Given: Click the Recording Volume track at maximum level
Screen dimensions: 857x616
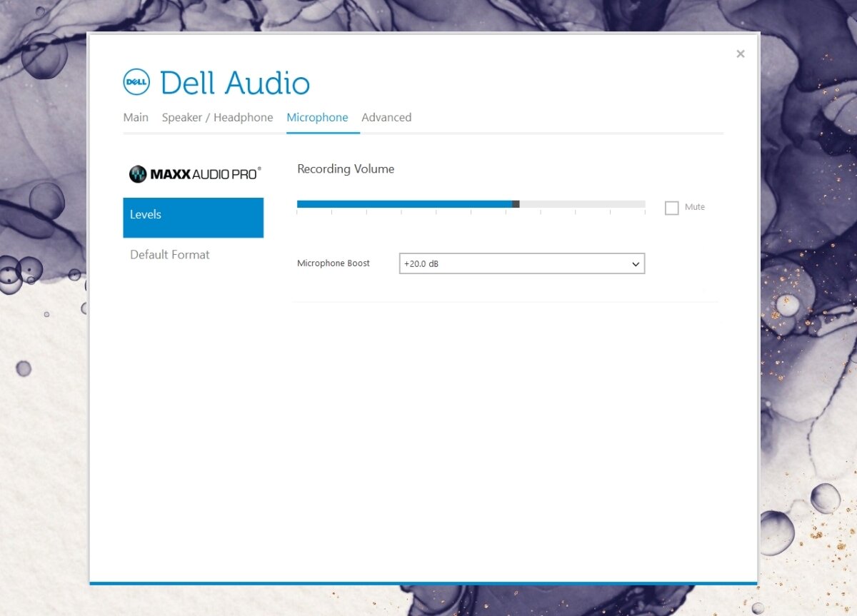Looking at the screenshot, I should click(x=641, y=203).
